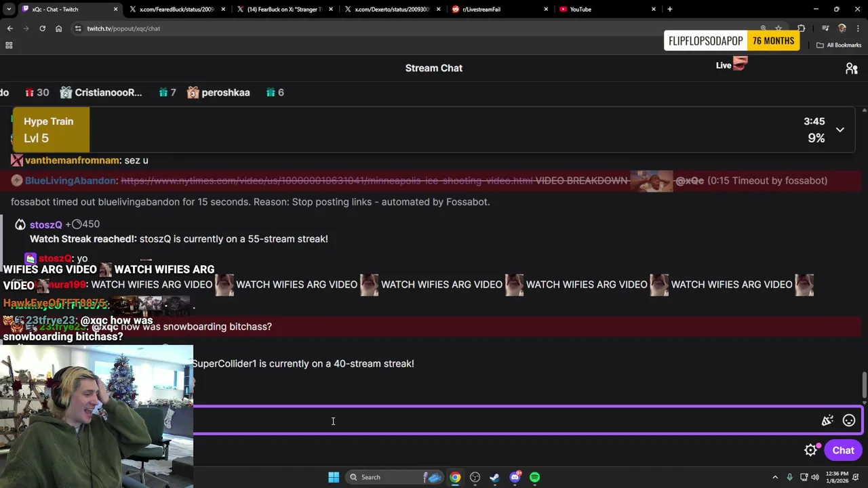Viewport: 868px width, 488px height.
Task: Close the r/LivestreamFail tab
Action: click(546, 9)
